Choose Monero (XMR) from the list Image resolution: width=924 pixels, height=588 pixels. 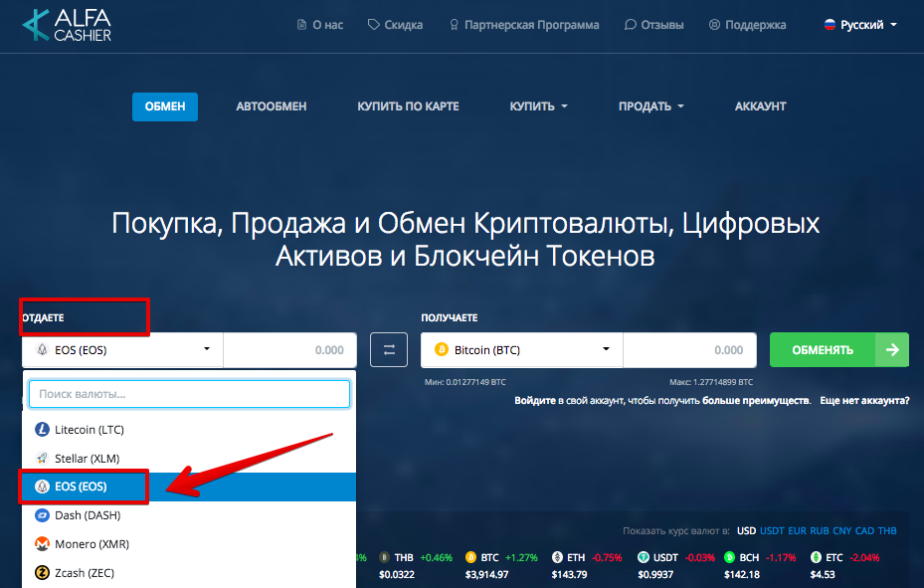(189, 544)
